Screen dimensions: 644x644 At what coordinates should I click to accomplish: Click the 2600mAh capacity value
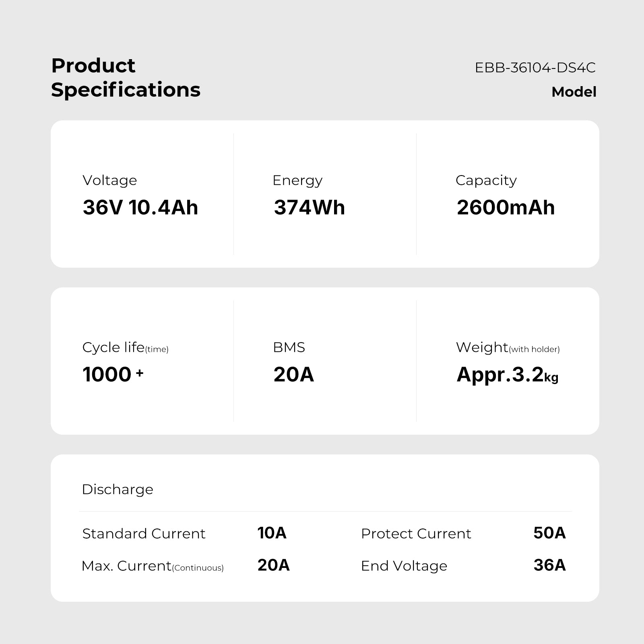click(x=506, y=208)
